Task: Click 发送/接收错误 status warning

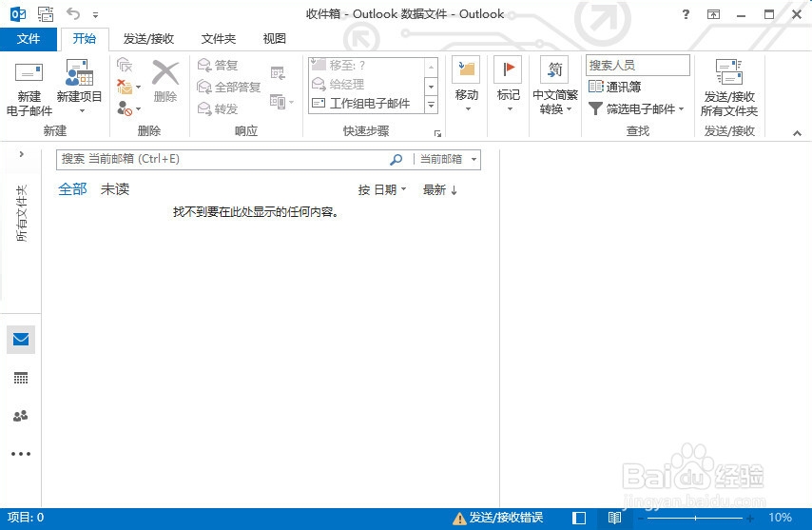Action: [x=497, y=518]
